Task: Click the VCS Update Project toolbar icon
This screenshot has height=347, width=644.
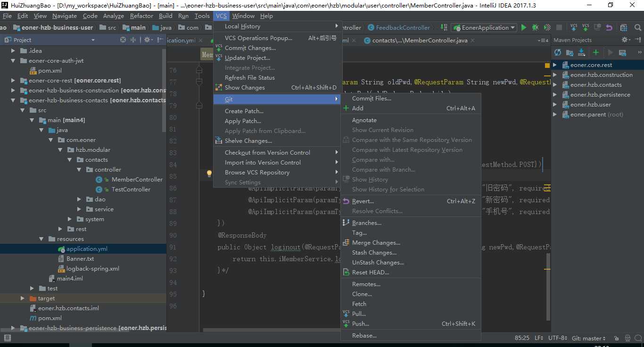Action: click(x=574, y=28)
